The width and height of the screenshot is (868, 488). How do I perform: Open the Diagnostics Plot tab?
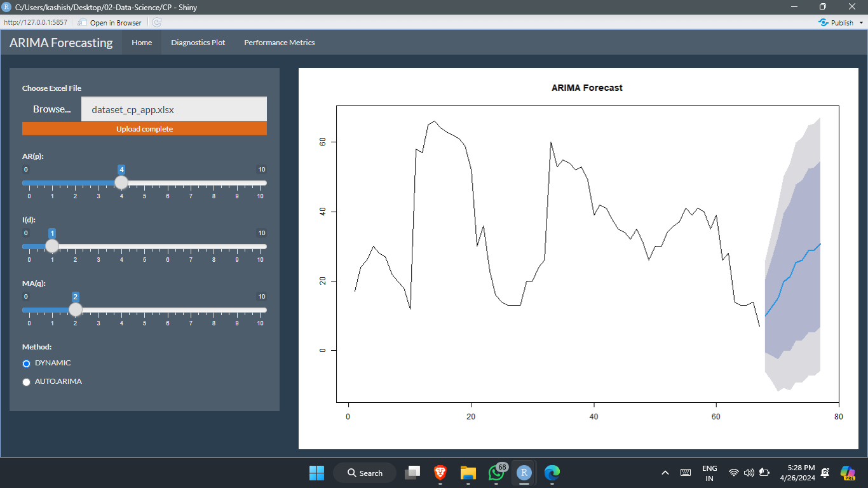point(198,43)
